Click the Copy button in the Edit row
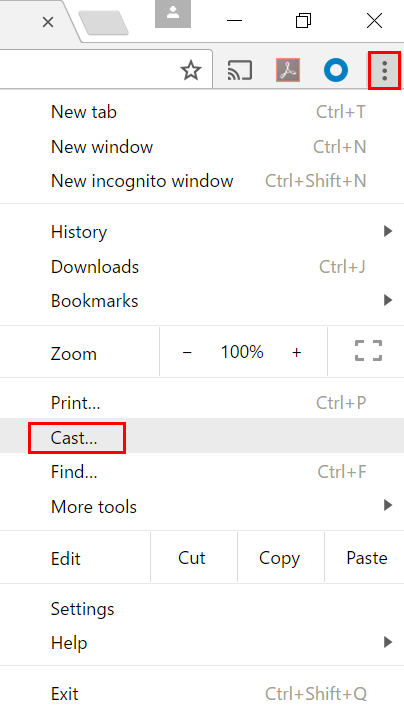 tap(280, 558)
